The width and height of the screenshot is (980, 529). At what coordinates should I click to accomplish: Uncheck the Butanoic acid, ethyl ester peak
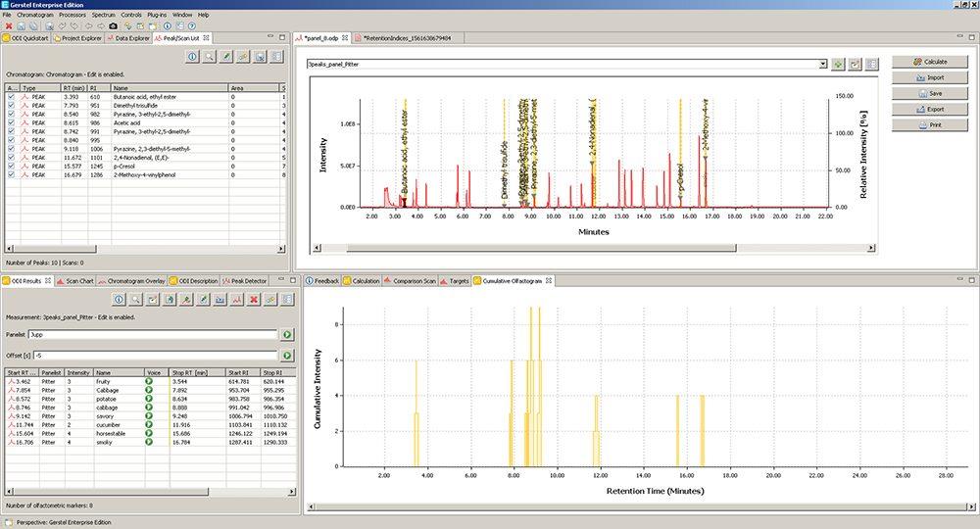click(x=12, y=98)
